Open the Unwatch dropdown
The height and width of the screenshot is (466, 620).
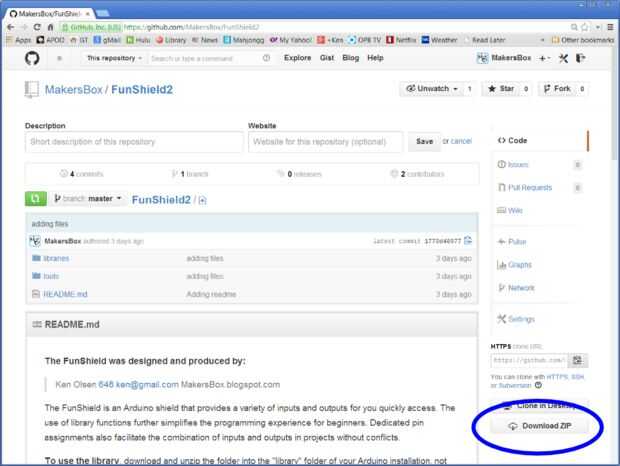point(431,89)
